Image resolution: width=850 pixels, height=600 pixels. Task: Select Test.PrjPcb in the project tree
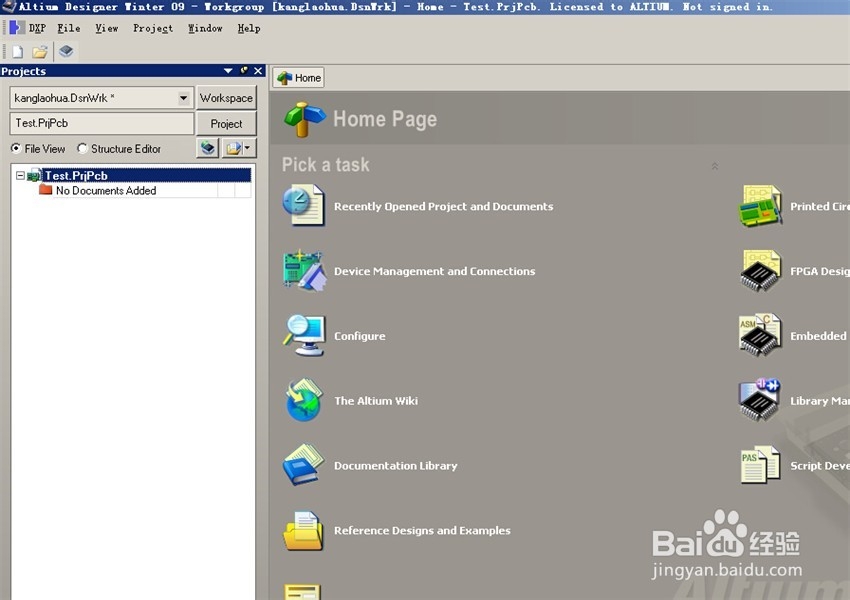click(x=146, y=176)
